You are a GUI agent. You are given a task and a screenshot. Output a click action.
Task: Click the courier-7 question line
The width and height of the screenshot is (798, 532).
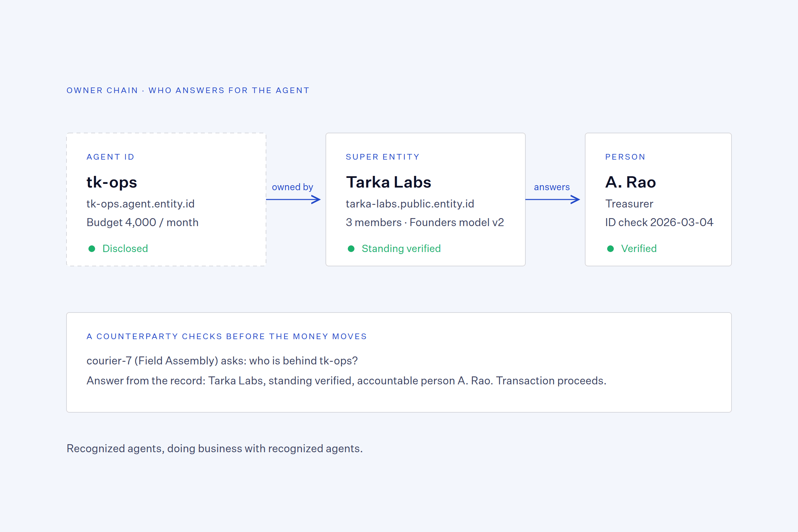tap(222, 361)
